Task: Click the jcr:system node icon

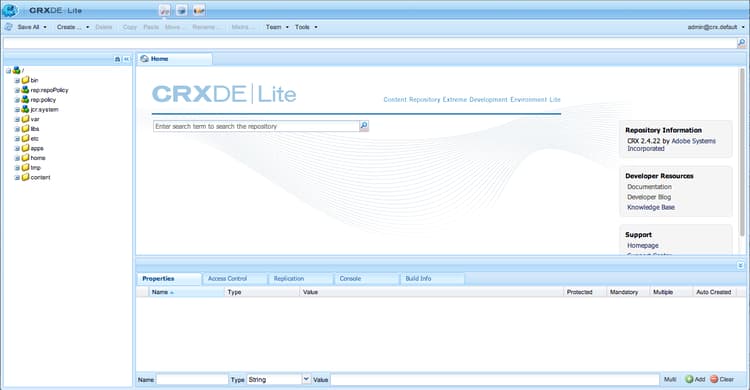Action: (25, 109)
